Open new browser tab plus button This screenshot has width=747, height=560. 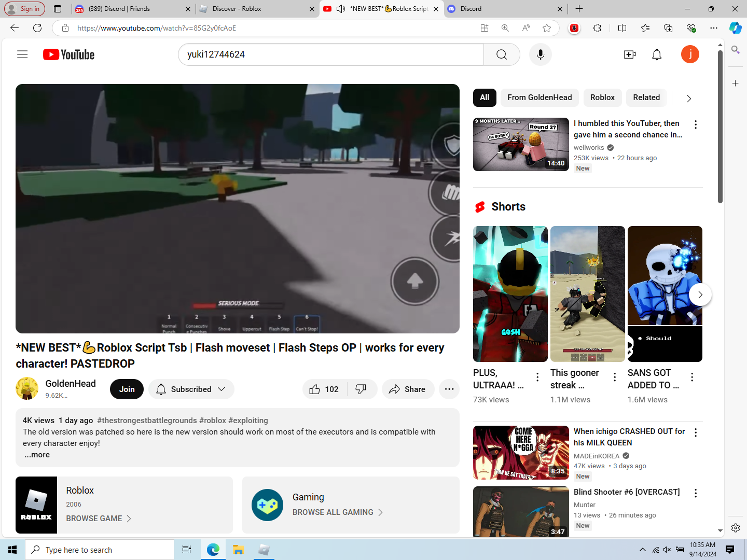point(579,9)
